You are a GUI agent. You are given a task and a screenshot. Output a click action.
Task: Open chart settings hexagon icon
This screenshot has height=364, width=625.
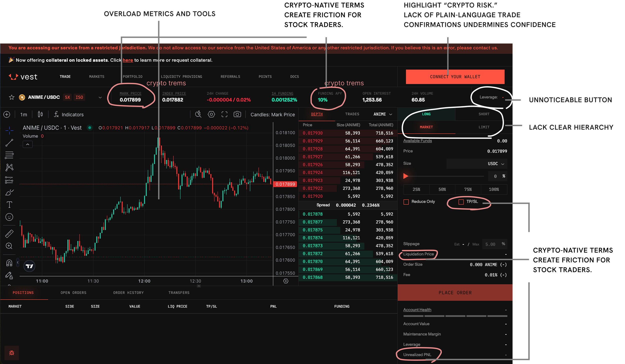point(211,114)
